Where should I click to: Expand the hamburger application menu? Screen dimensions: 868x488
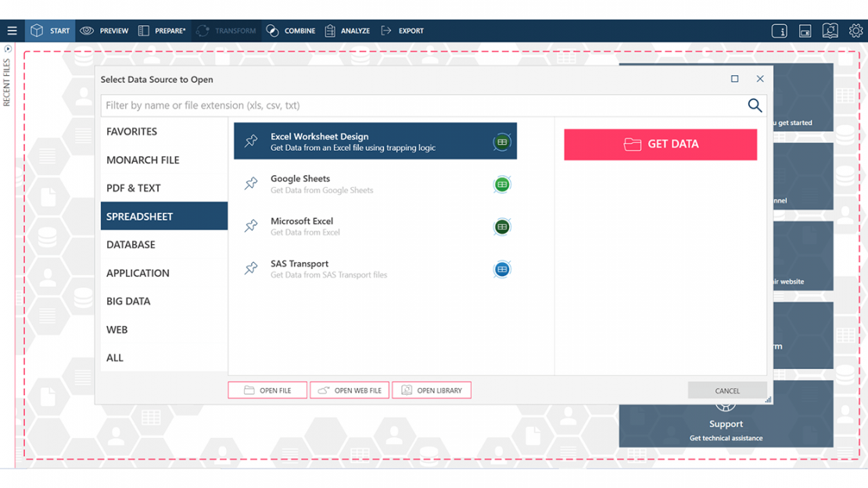[x=12, y=30]
